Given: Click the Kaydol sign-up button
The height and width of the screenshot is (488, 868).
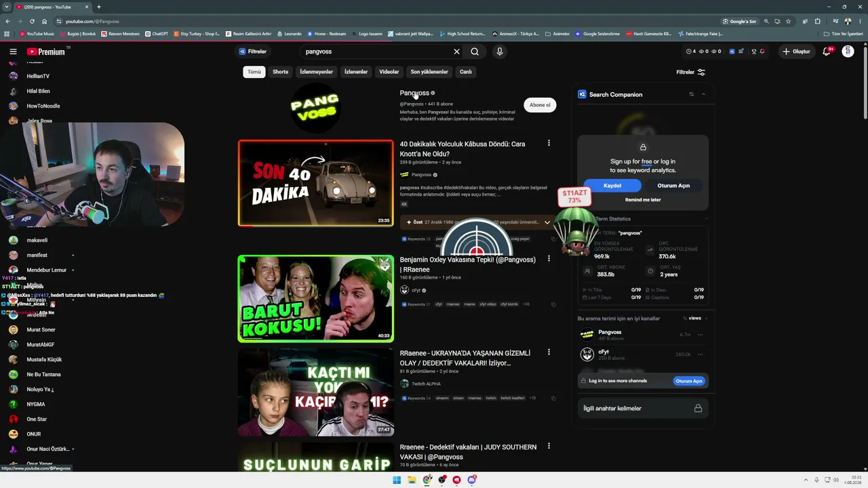Looking at the screenshot, I should pyautogui.click(x=612, y=186).
